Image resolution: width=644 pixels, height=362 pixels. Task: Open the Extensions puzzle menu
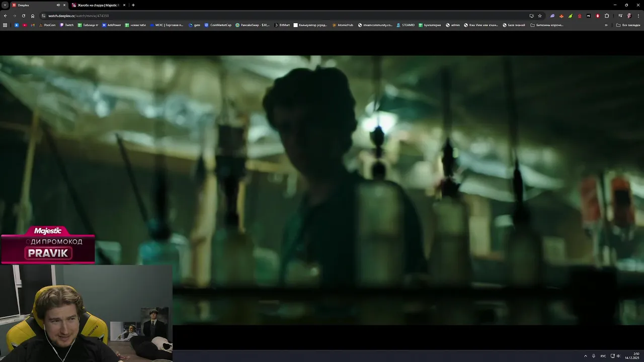coord(607,16)
